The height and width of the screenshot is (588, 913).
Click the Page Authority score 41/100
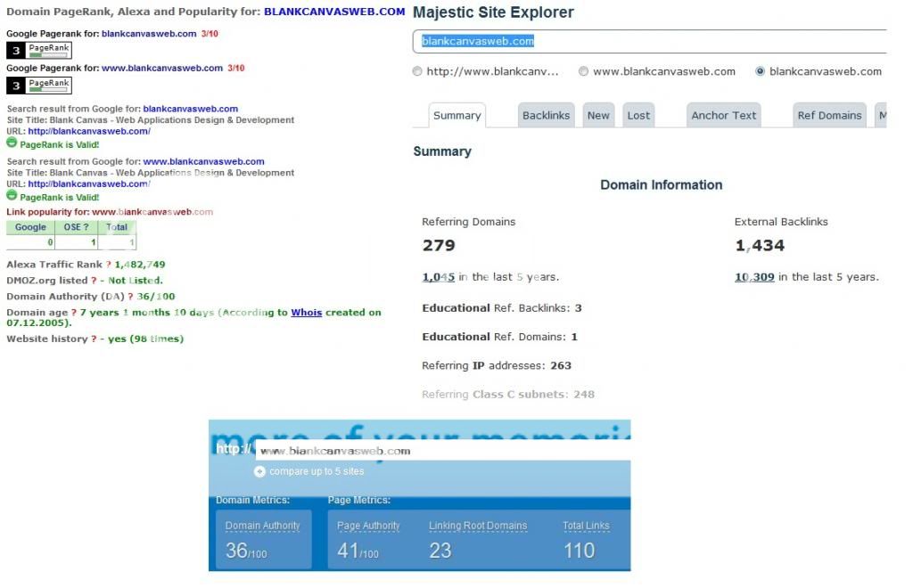tap(358, 551)
